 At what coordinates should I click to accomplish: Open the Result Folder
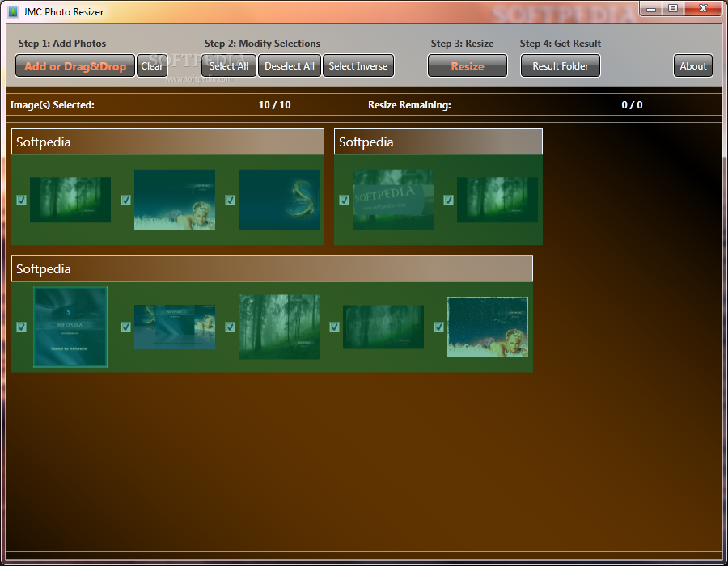click(x=560, y=65)
